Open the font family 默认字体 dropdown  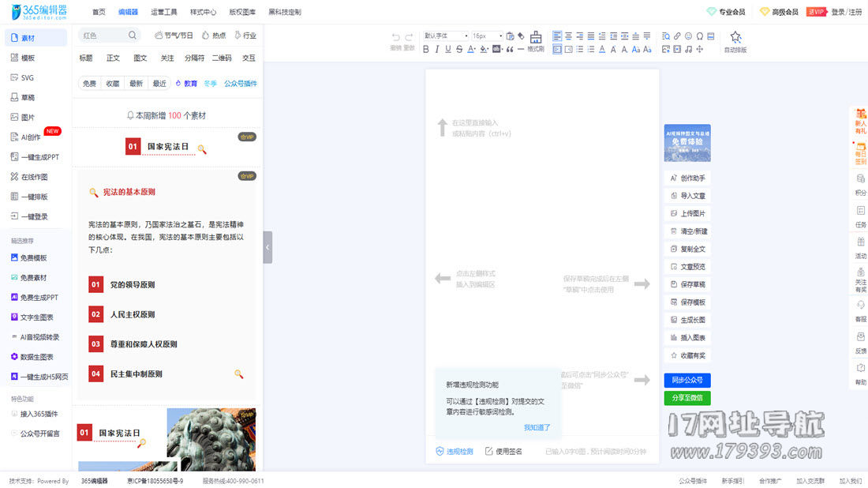click(446, 36)
